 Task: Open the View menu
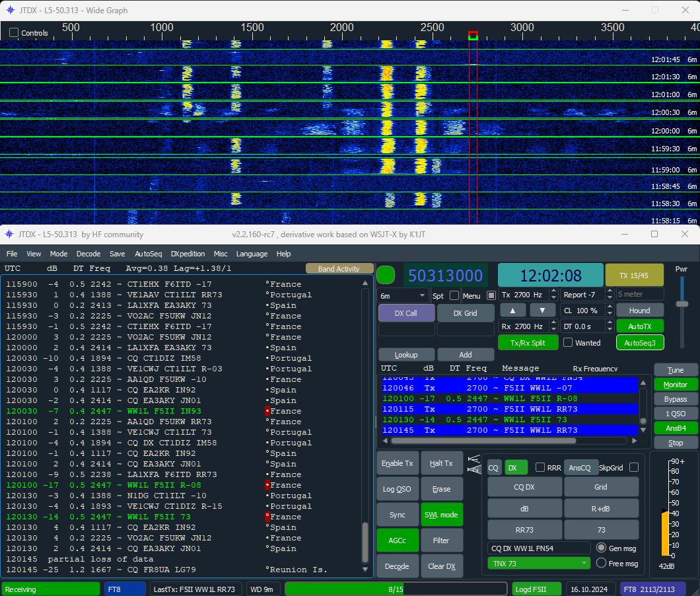34,253
